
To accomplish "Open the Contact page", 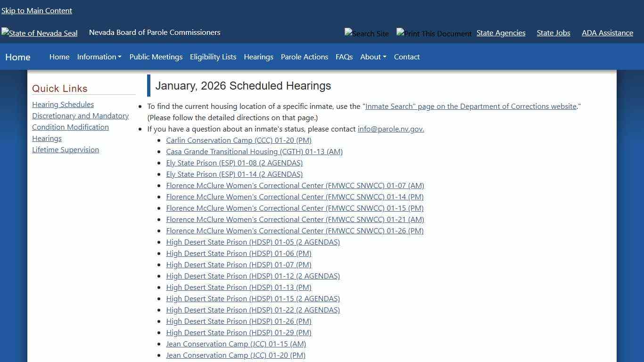I will 406,57.
